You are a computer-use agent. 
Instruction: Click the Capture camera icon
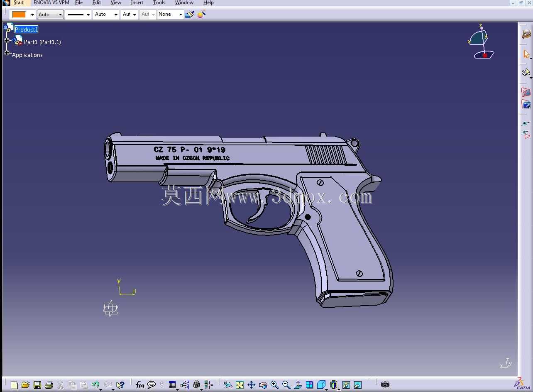[x=385, y=385]
